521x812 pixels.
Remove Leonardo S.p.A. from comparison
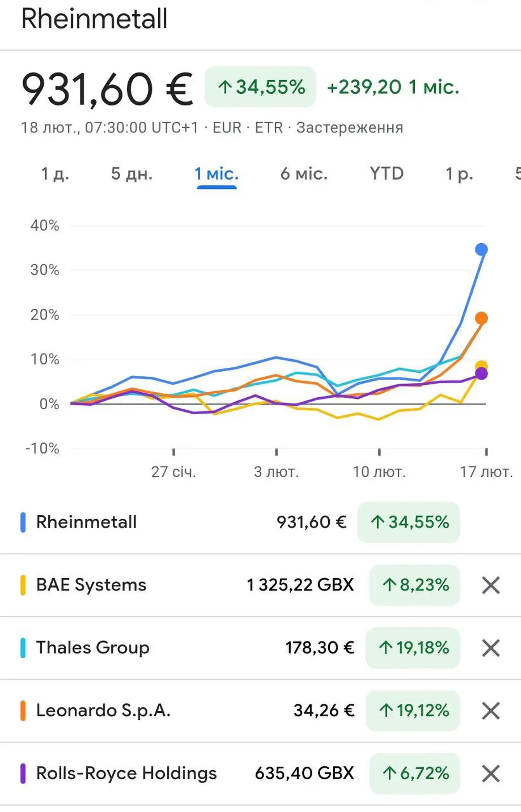[x=490, y=711]
